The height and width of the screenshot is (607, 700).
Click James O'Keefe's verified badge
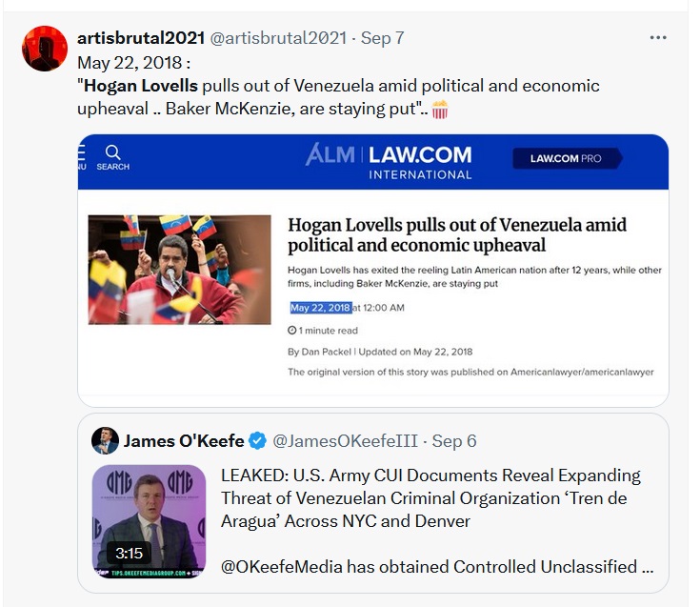click(x=257, y=441)
